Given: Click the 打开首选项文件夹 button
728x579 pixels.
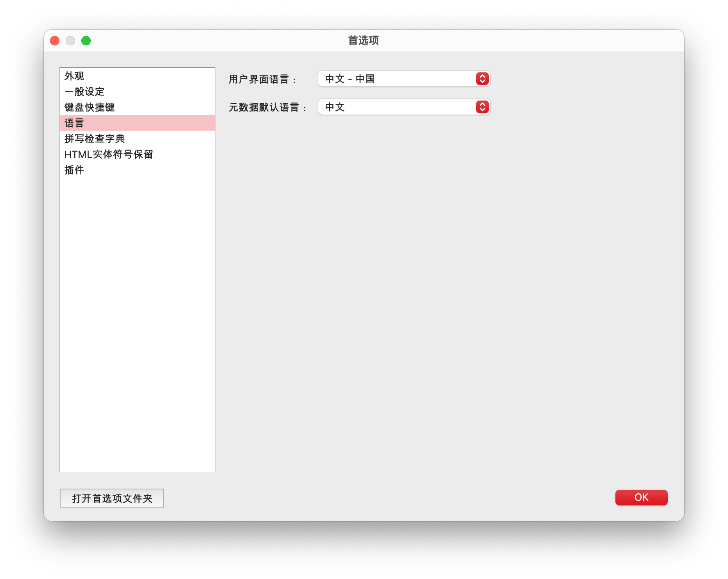Looking at the screenshot, I should pyautogui.click(x=112, y=498).
